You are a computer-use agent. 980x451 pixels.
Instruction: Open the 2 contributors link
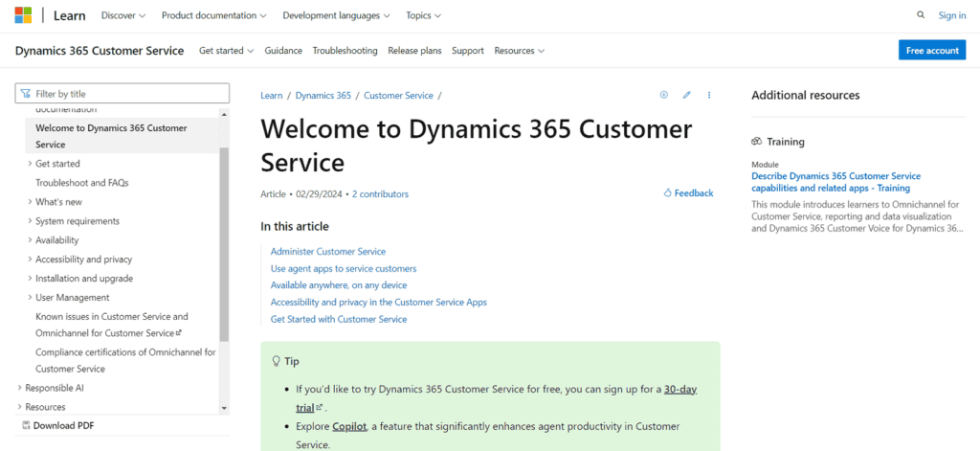(x=380, y=194)
